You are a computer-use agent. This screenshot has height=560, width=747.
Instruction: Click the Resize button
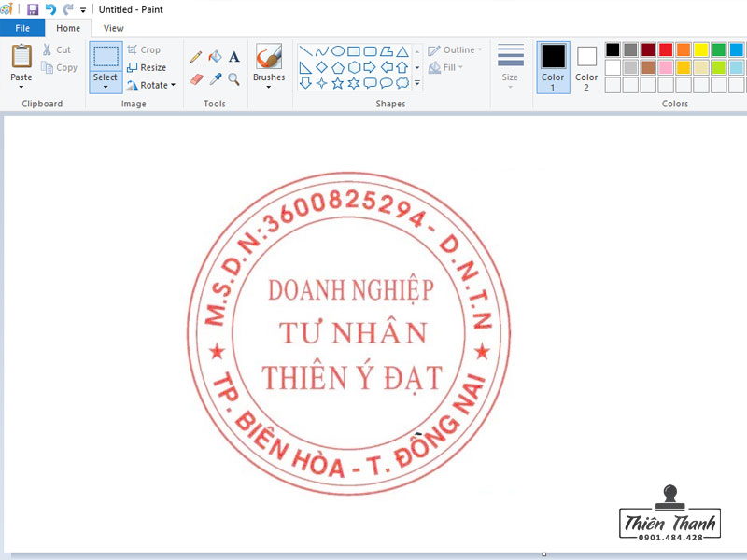(x=145, y=67)
